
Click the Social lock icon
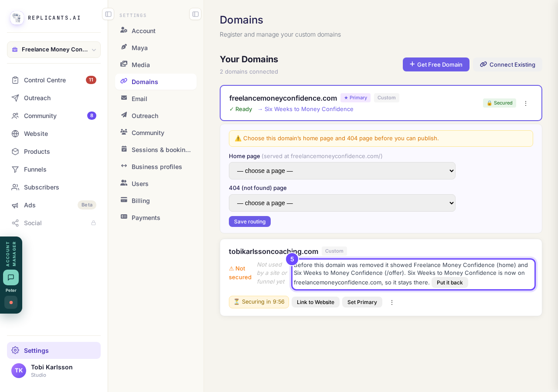93,223
